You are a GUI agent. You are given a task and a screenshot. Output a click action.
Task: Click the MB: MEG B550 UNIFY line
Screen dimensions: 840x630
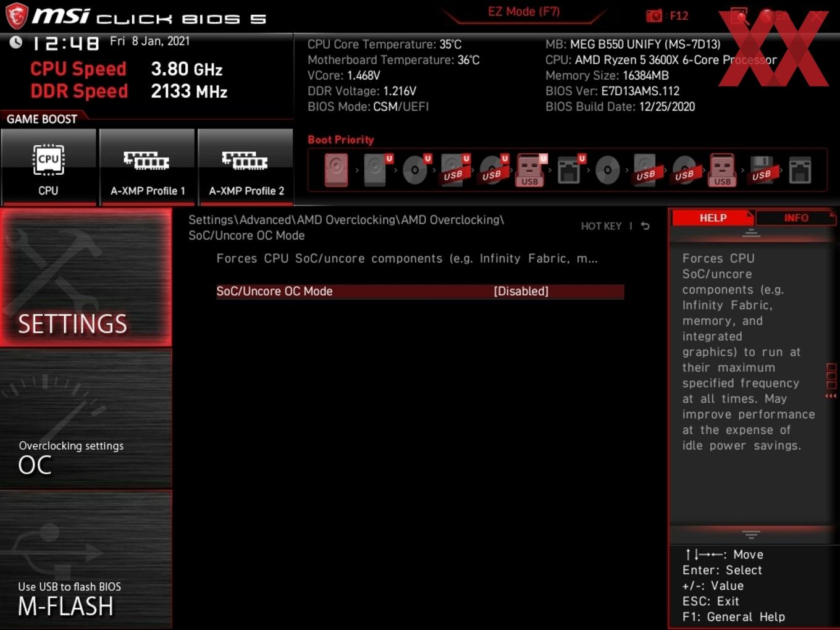point(633,44)
